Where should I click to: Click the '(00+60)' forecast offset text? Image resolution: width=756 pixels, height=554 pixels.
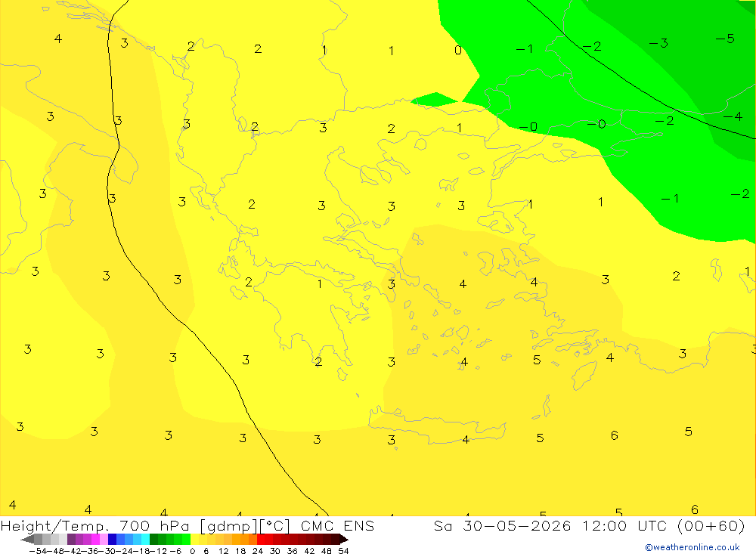coord(711,525)
